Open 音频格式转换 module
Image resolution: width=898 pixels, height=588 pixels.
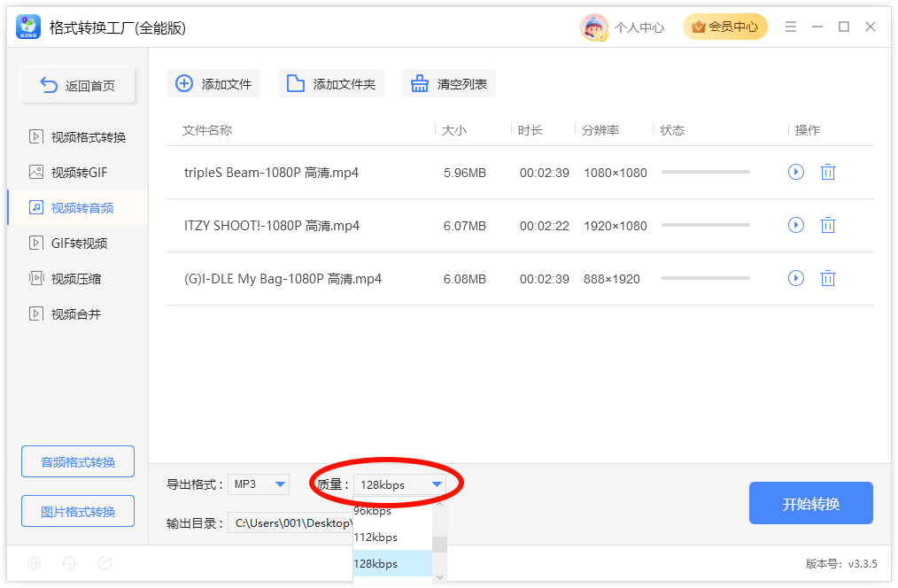coord(78,461)
